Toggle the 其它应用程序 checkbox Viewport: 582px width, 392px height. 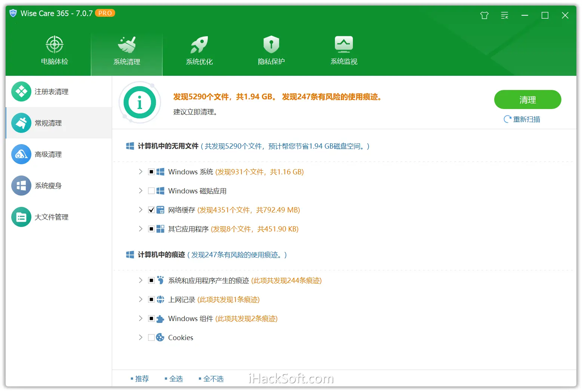click(x=151, y=229)
